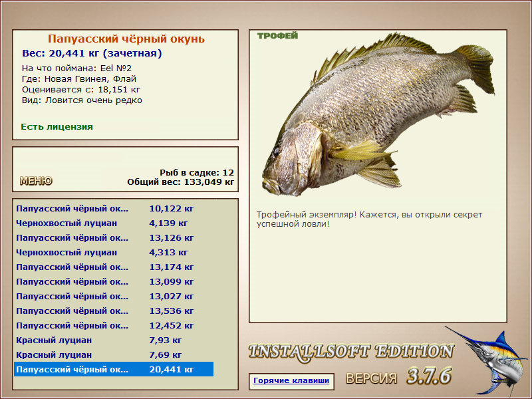Select the 12,452 кг Папуасский чёрный окунь row
The image size is (532, 399).
click(114, 325)
